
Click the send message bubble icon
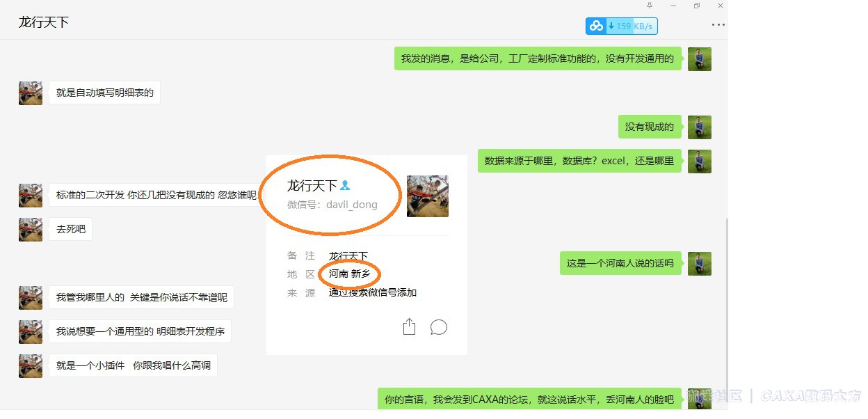439,327
